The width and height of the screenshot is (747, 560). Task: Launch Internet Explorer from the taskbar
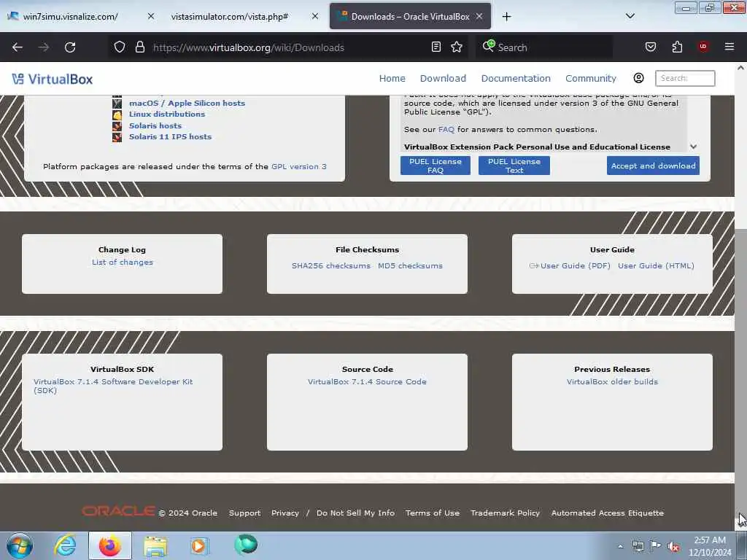tap(65, 545)
